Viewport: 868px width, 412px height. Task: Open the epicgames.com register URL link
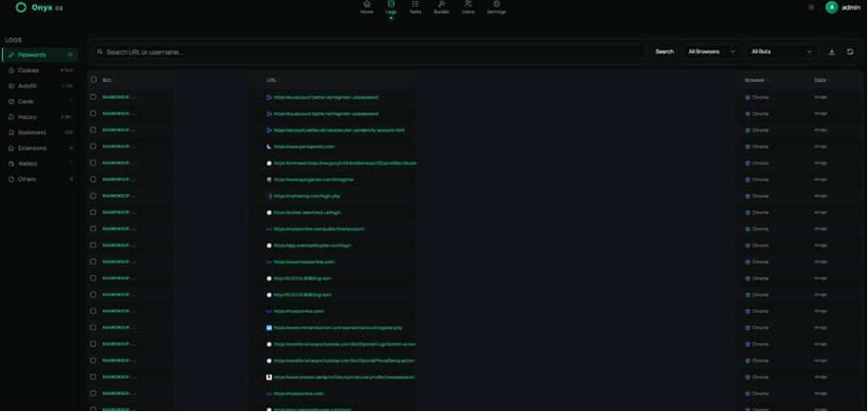pyautogui.click(x=314, y=179)
